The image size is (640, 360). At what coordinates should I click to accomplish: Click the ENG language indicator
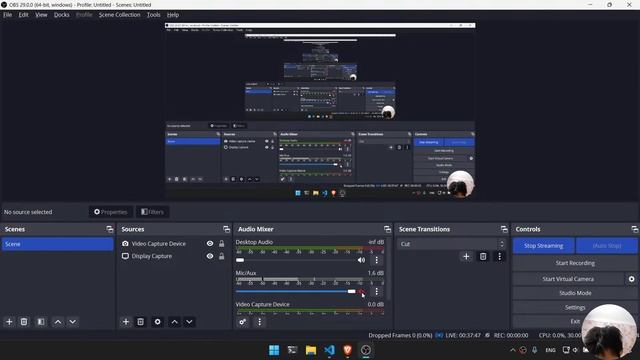tap(550, 350)
